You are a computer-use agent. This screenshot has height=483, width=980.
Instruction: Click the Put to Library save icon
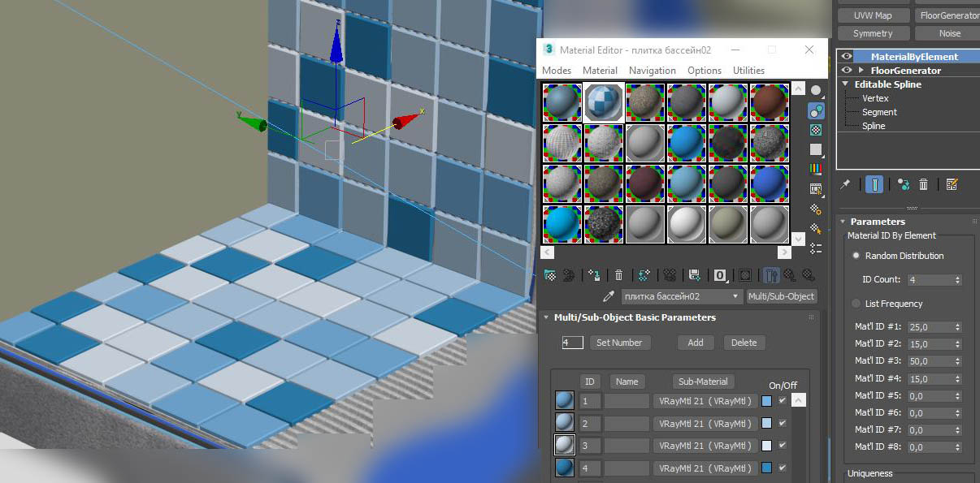(695, 275)
